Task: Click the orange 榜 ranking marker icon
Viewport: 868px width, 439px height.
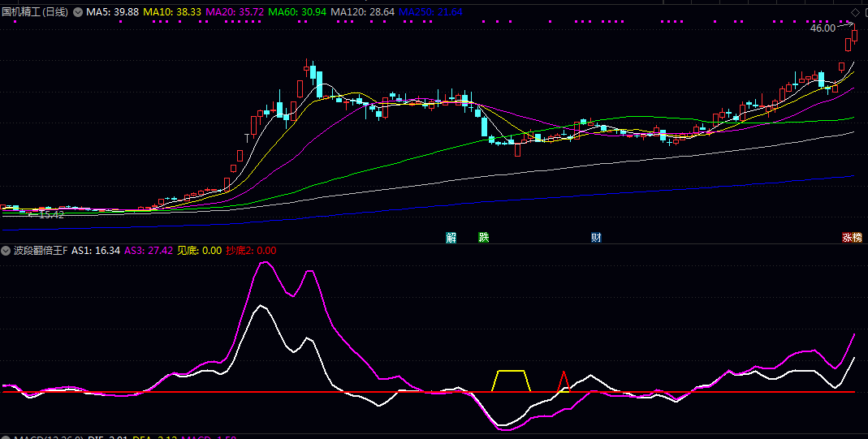Action: pos(857,238)
